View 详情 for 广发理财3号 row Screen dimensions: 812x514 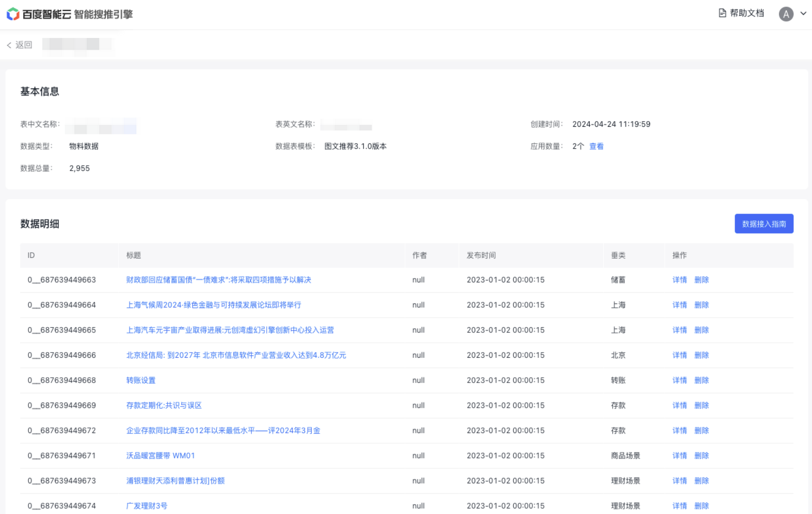(680, 506)
